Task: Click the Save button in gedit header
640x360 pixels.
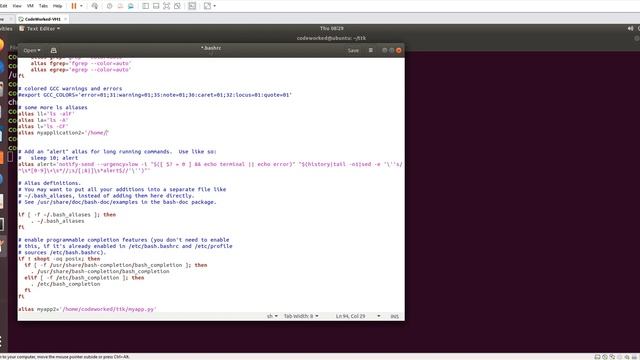Action: click(353, 50)
